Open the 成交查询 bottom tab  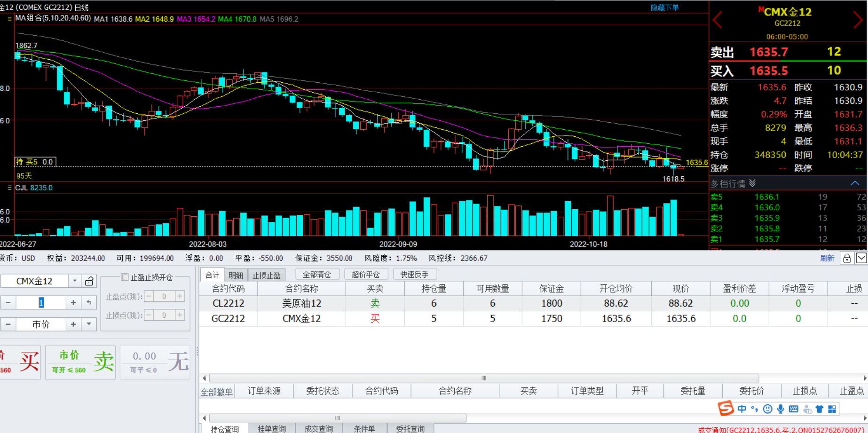tap(319, 429)
